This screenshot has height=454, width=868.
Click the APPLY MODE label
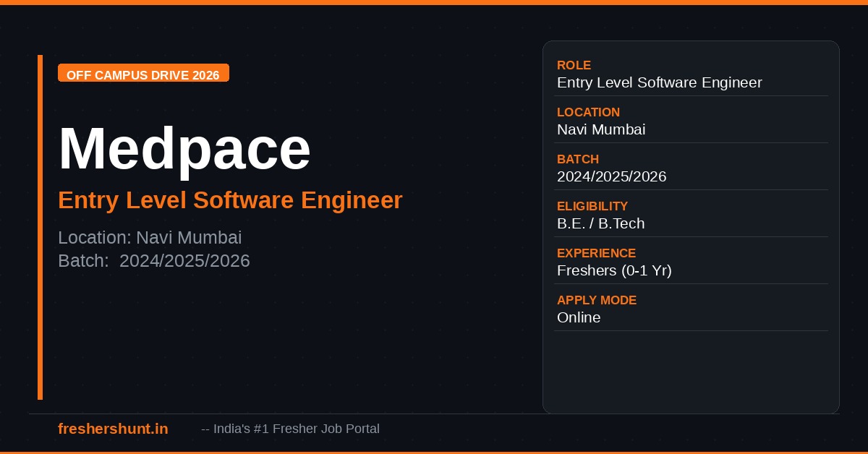tap(597, 300)
